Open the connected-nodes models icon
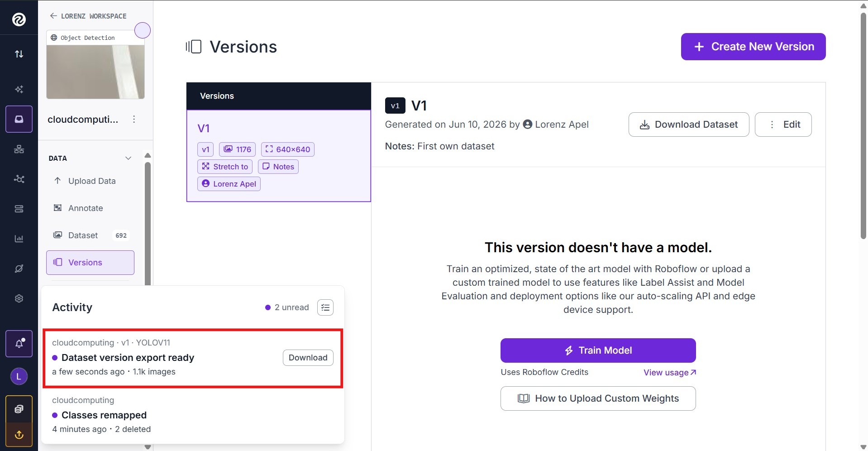 (19, 179)
